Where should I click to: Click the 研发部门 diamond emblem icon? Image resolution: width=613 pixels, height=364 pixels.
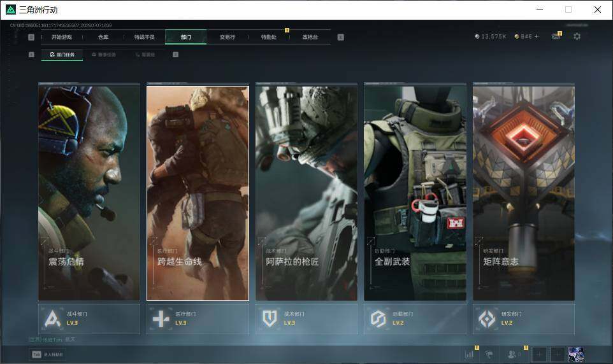tap(487, 319)
